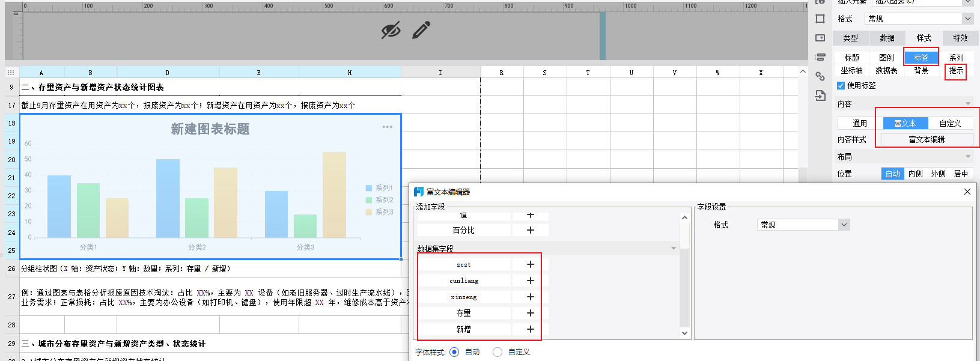Add the 存量 field with its plus icon

tap(531, 313)
